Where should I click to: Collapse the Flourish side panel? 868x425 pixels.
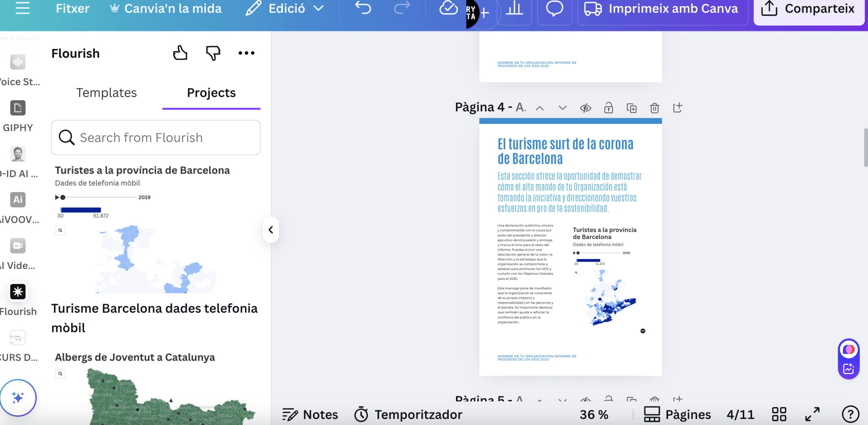271,230
